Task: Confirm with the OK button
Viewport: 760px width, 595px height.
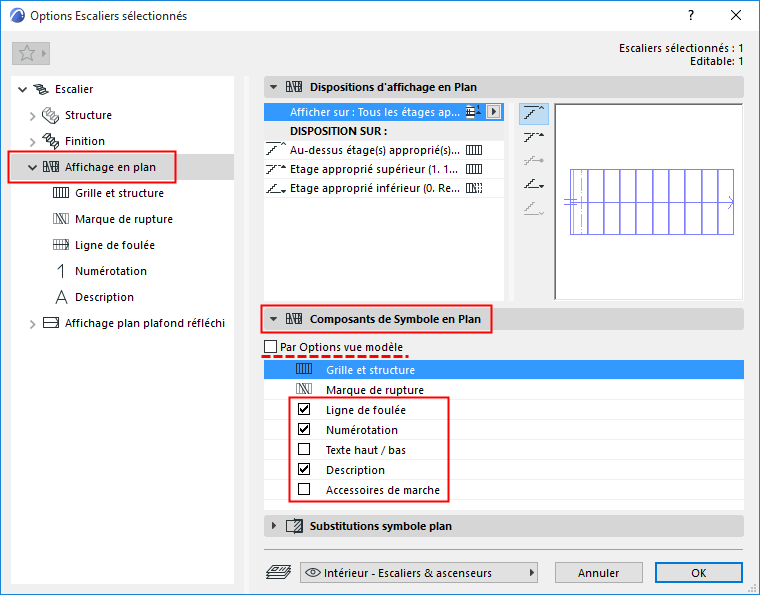Action: click(698, 573)
